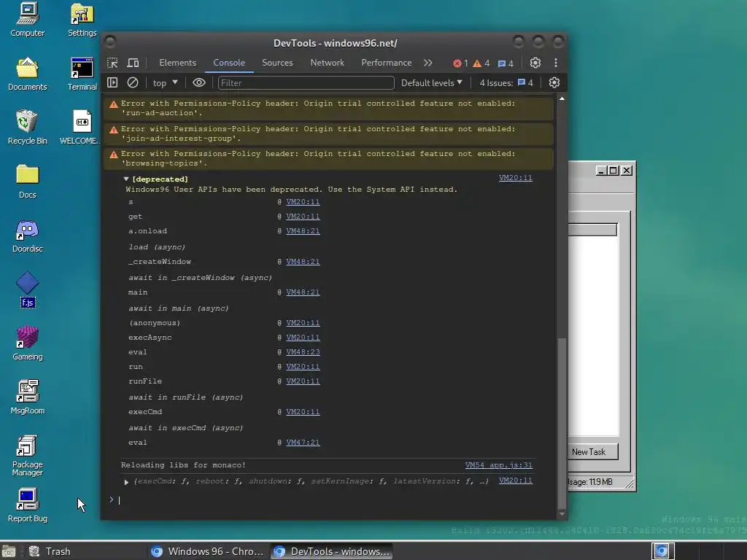Open the Report Bug shortcut

point(27,505)
